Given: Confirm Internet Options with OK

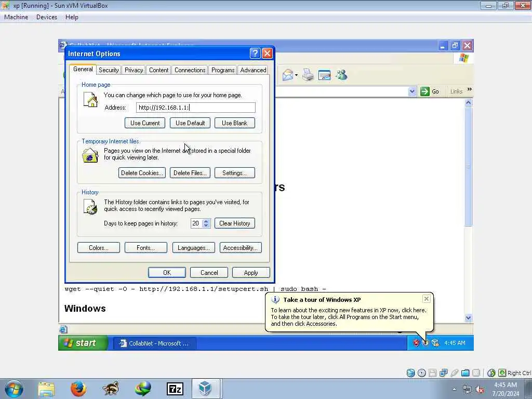Looking at the screenshot, I should click(x=167, y=272).
